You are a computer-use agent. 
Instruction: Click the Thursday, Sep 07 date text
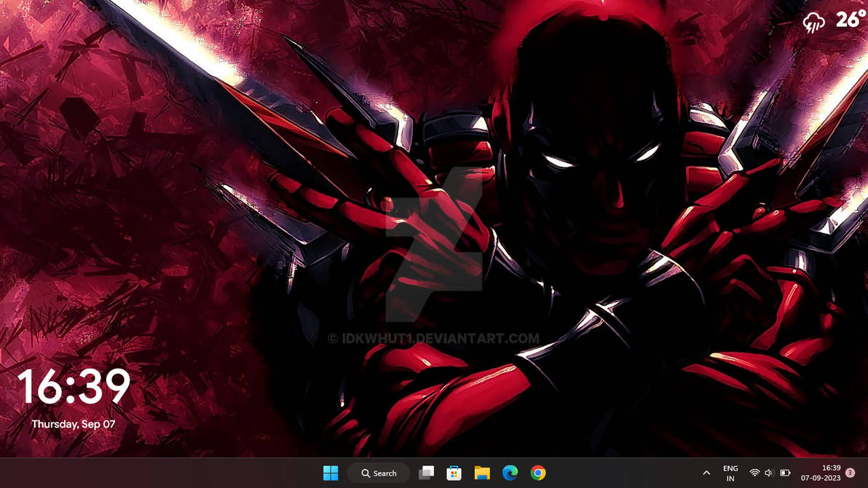pyautogui.click(x=73, y=425)
